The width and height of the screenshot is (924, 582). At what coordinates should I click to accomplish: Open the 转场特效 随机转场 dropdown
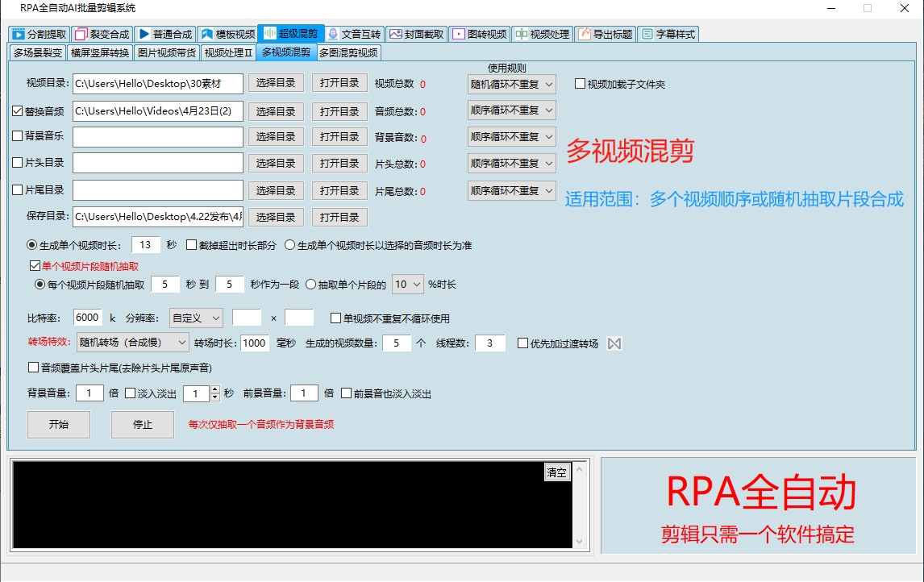(x=132, y=343)
